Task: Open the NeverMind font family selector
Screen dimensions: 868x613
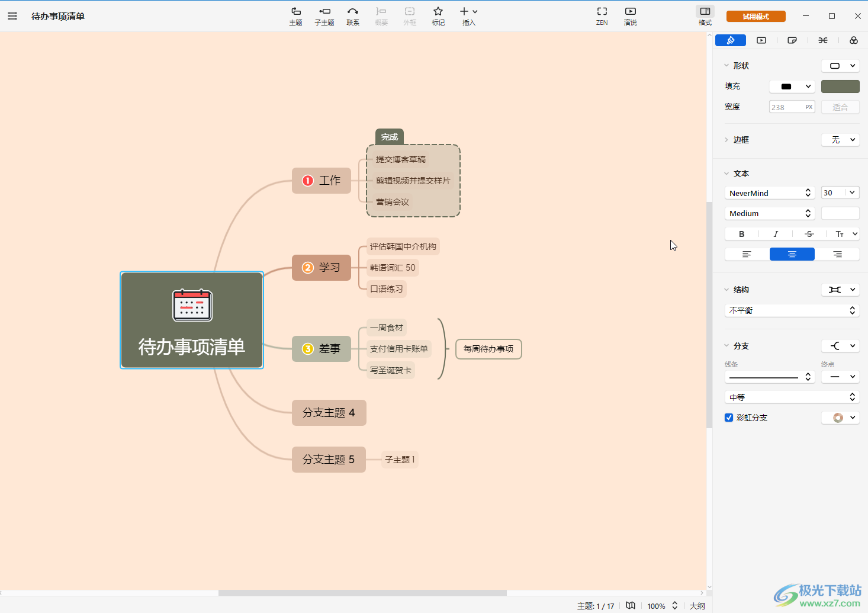Action: (770, 193)
